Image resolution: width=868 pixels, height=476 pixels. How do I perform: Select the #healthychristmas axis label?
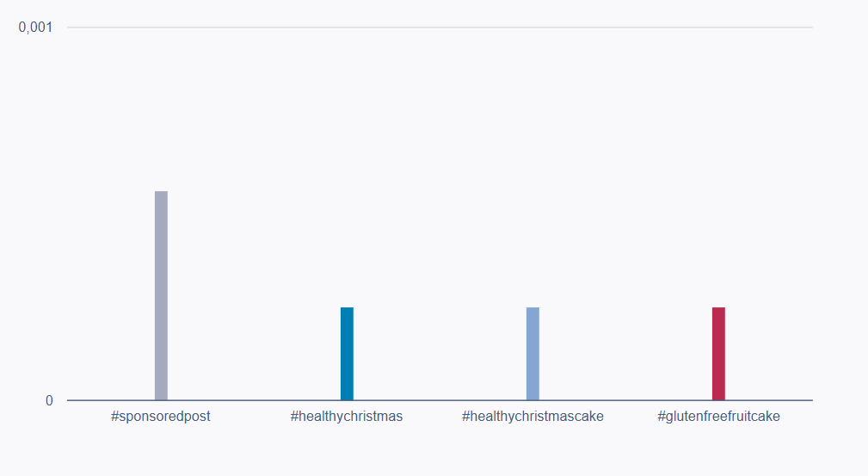click(x=347, y=417)
